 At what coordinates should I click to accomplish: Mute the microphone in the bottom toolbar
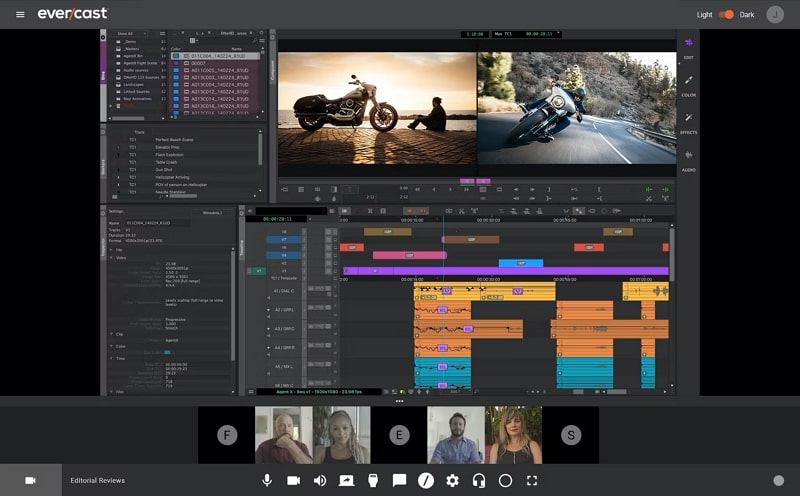click(x=267, y=480)
